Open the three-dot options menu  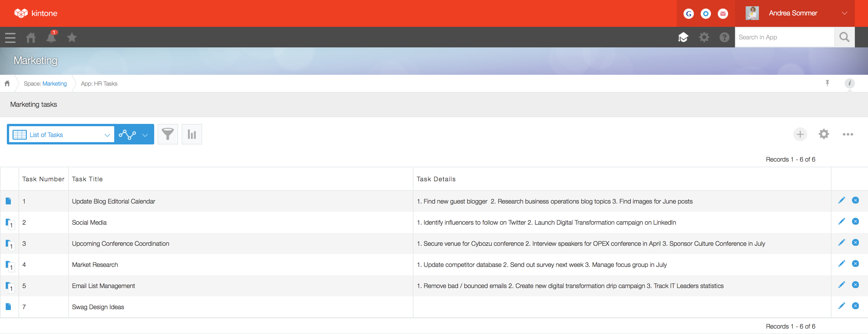[847, 134]
